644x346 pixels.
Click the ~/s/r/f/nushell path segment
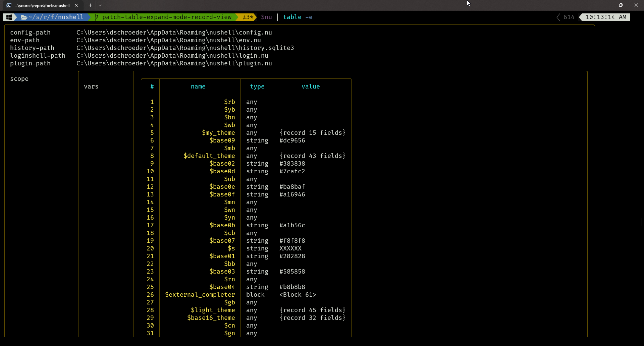click(x=56, y=17)
